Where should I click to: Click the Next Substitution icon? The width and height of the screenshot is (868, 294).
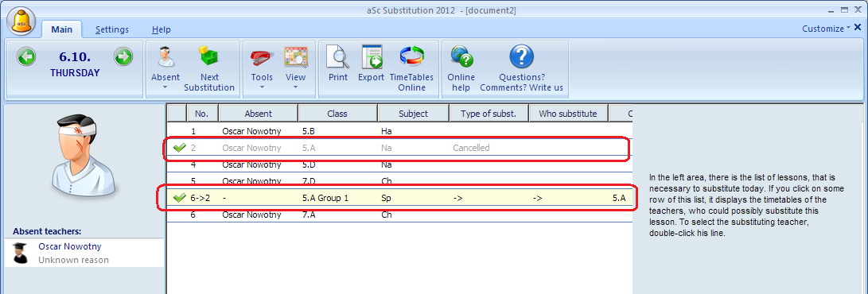tap(209, 57)
